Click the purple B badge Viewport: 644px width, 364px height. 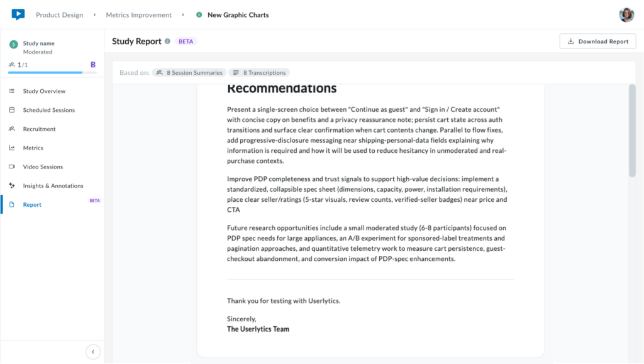pyautogui.click(x=93, y=64)
